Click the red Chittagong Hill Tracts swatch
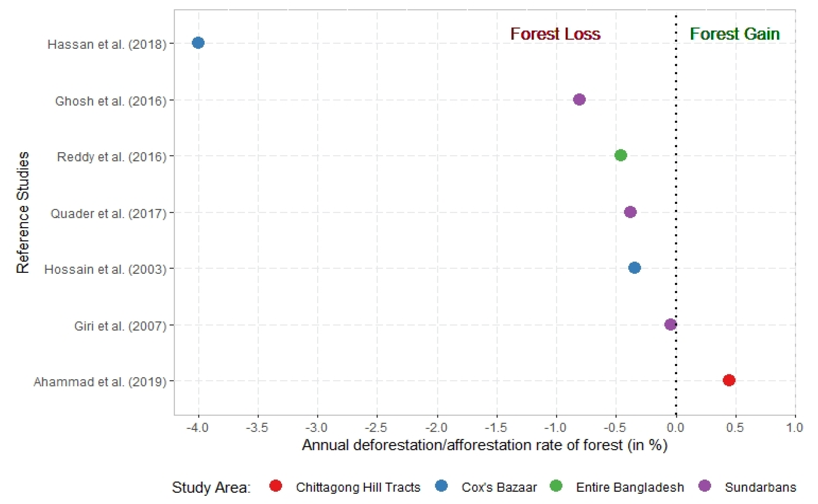Screen dimensions: 818x504 point(275,486)
